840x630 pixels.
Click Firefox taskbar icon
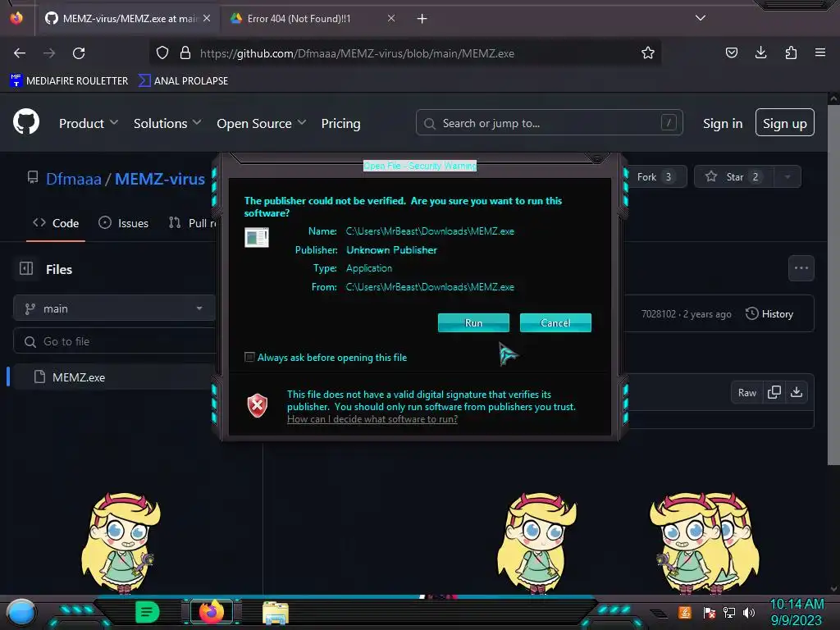click(x=212, y=612)
